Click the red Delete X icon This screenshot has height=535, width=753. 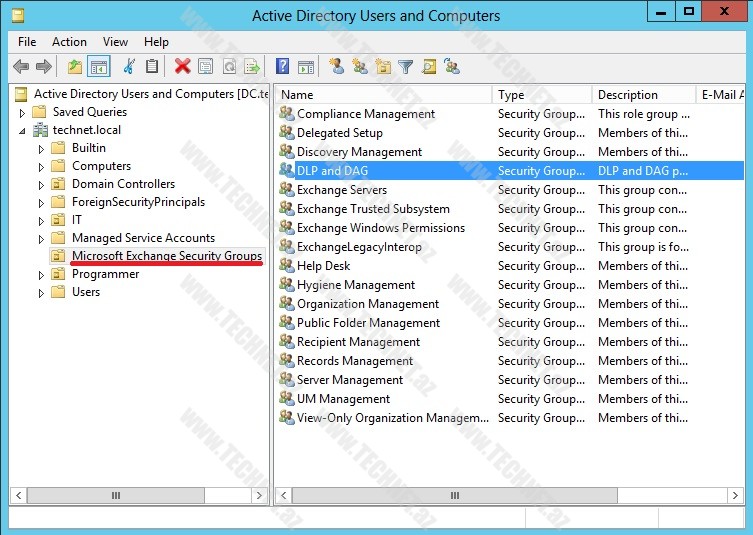click(x=182, y=67)
